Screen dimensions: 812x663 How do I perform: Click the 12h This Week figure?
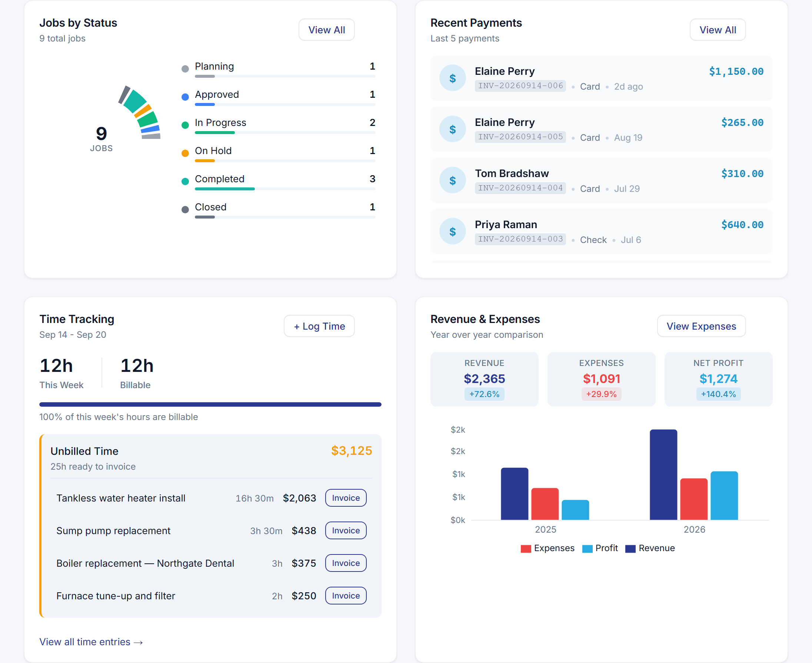click(56, 366)
